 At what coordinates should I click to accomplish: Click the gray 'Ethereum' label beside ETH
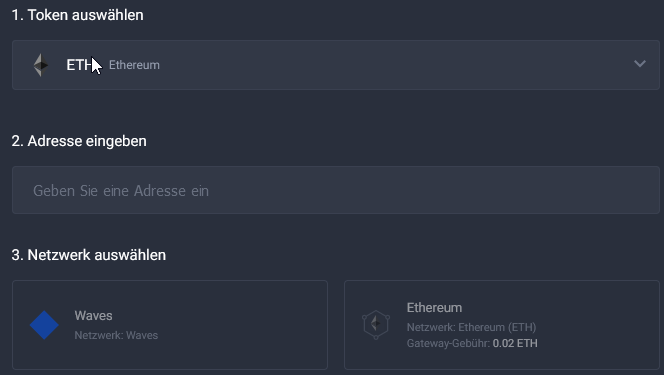134,65
